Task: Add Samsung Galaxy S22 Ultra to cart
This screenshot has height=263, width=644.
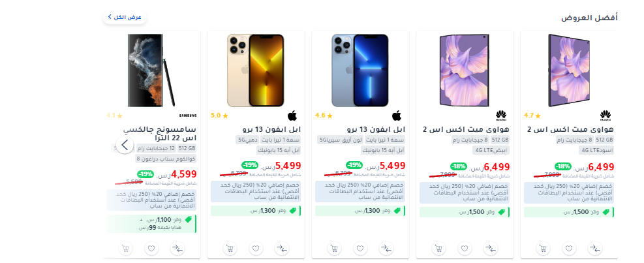Action: pos(125,249)
